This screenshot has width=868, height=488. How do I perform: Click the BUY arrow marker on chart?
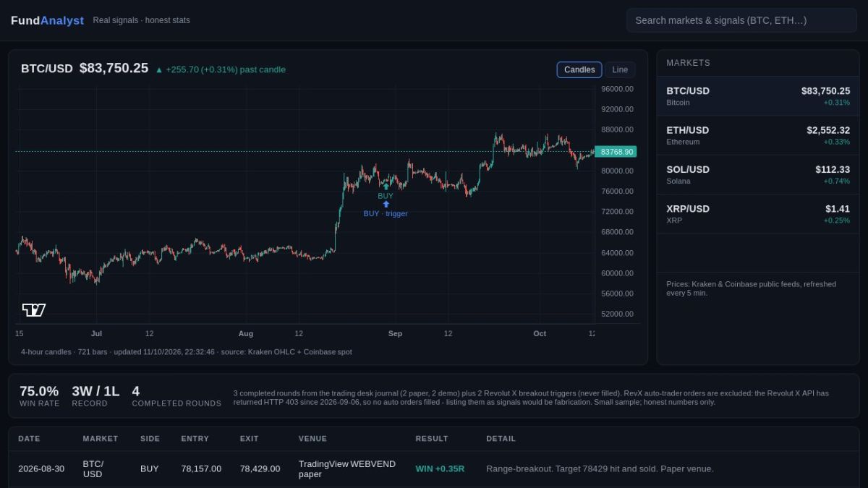coord(386,187)
